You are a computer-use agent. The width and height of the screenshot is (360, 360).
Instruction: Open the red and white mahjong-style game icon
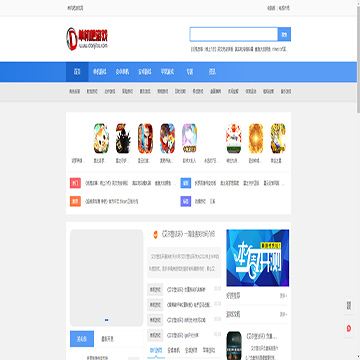point(234,138)
